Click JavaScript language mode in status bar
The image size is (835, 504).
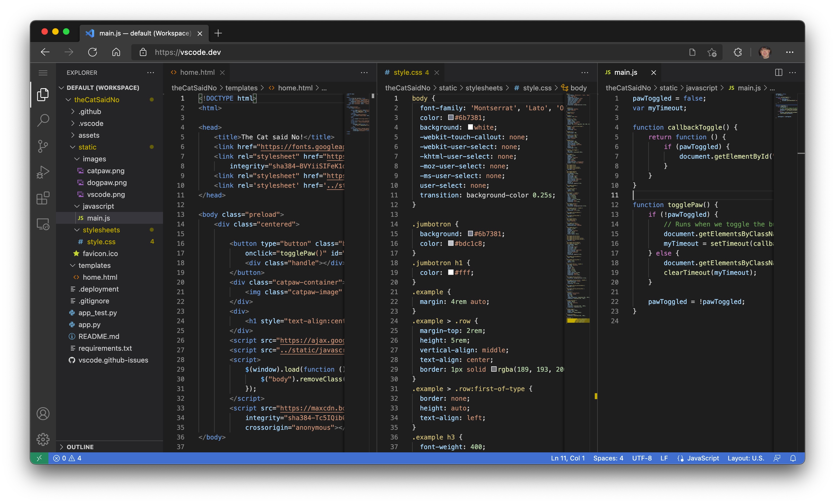click(x=703, y=458)
